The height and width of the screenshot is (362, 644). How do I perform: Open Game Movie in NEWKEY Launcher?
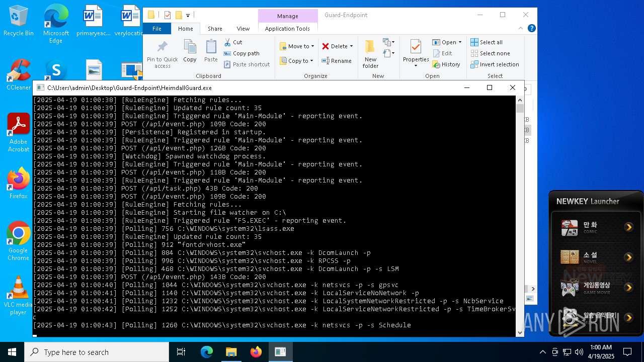(x=597, y=288)
